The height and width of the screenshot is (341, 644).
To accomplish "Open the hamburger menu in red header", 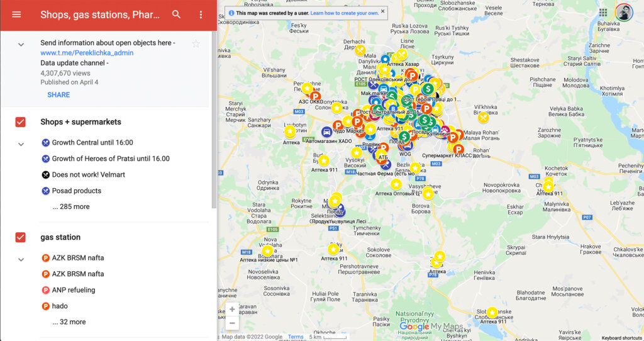I will [16, 14].
